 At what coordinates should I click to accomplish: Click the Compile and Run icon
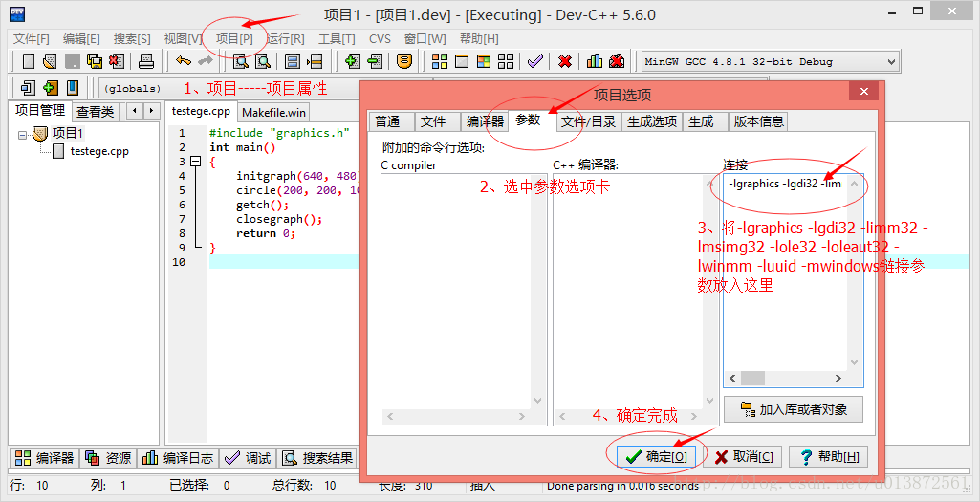(x=484, y=60)
